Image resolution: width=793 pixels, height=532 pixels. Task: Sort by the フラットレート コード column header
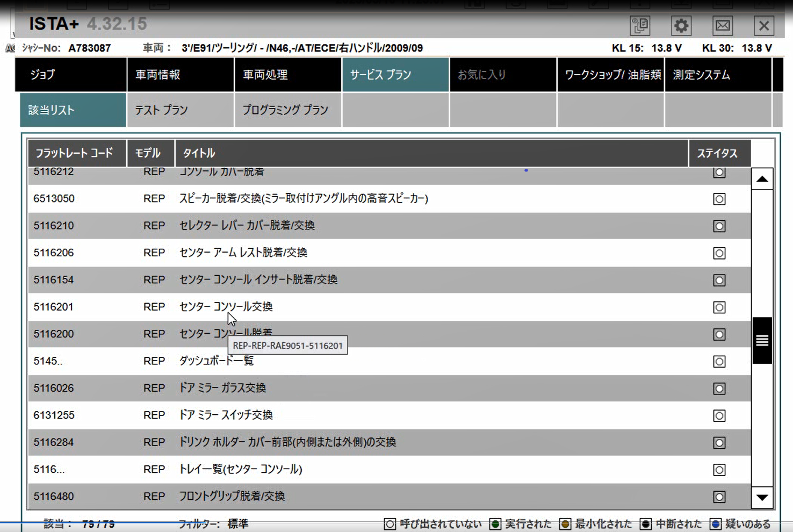[x=77, y=153]
